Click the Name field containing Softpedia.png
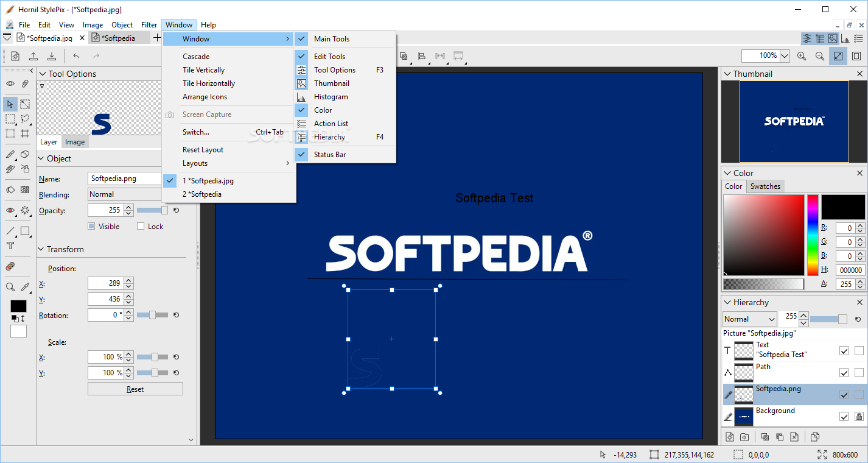 point(125,179)
